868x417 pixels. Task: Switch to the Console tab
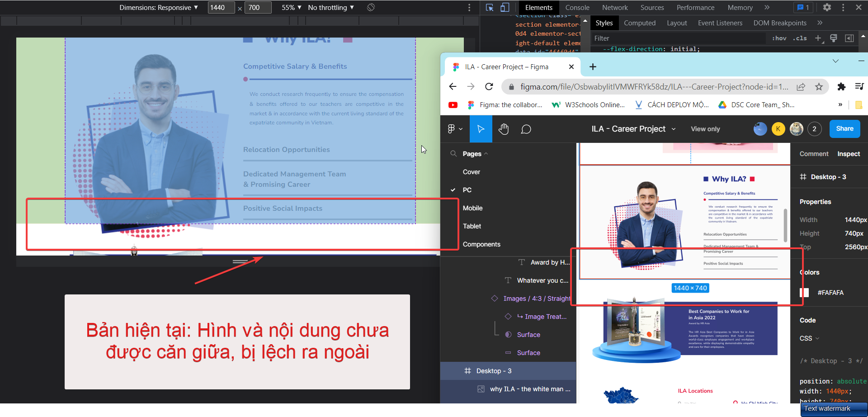tap(577, 7)
